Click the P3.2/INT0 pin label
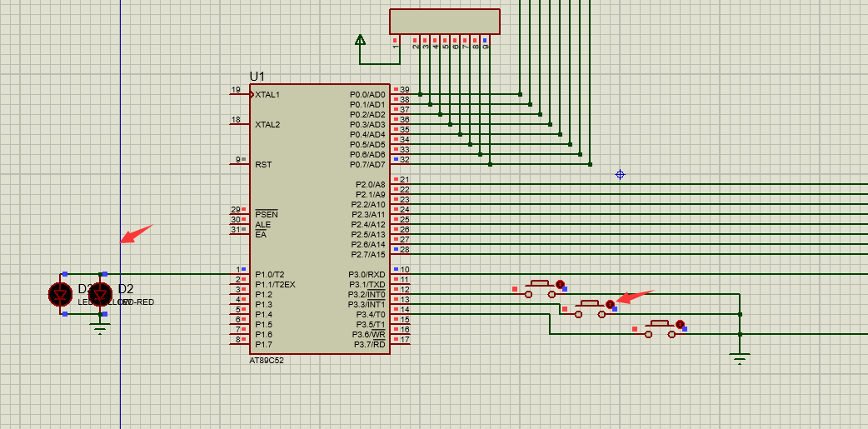The height and width of the screenshot is (429, 868). point(367,294)
